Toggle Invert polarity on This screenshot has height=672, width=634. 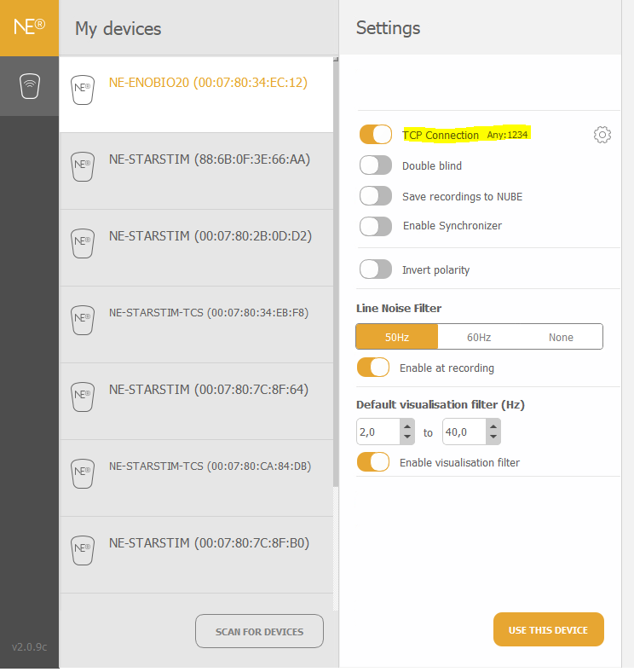[376, 269]
